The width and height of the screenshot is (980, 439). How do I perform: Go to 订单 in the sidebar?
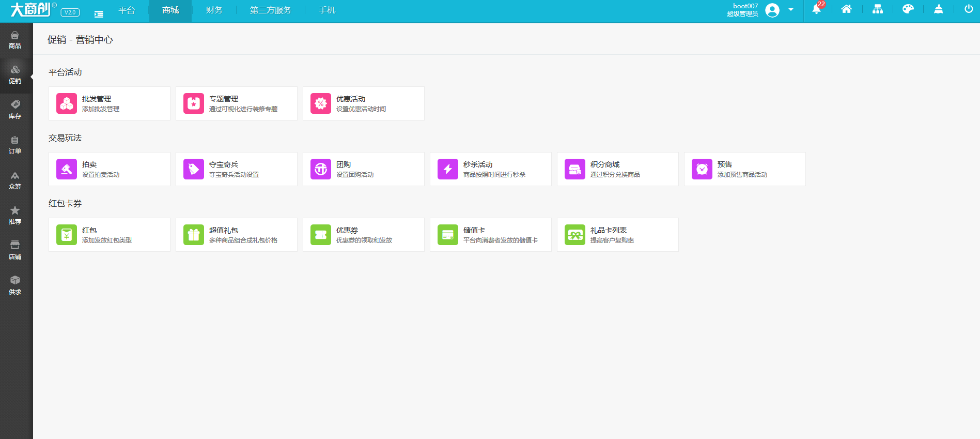[x=15, y=145]
